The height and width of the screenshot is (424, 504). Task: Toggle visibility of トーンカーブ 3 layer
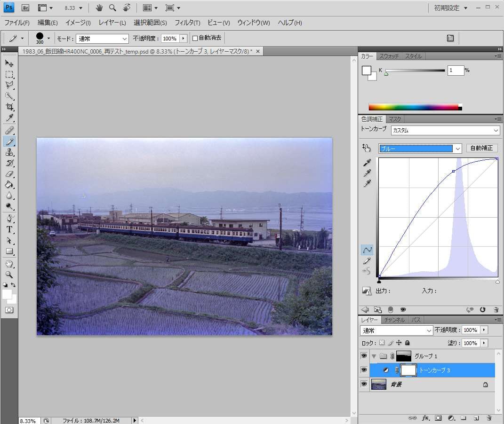click(364, 370)
